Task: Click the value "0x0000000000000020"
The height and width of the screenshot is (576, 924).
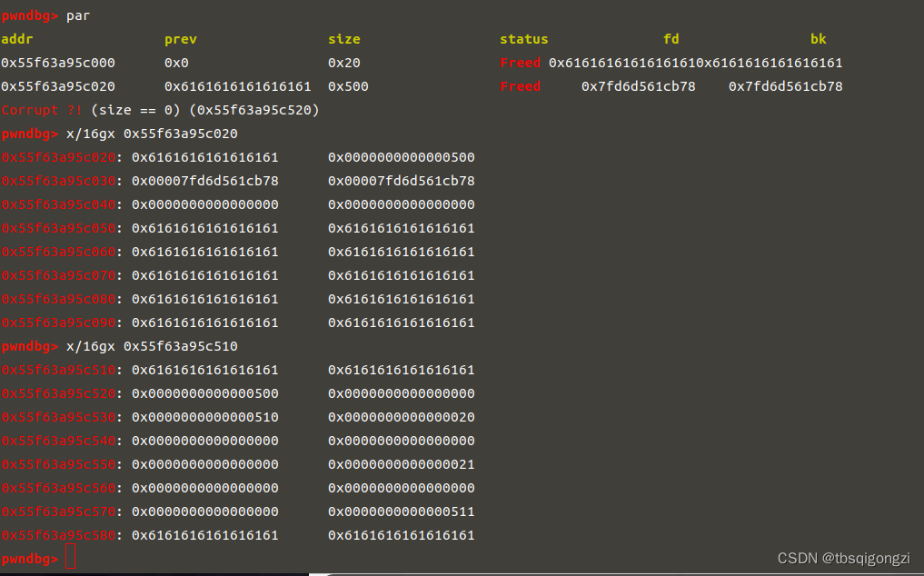Action: (x=402, y=417)
